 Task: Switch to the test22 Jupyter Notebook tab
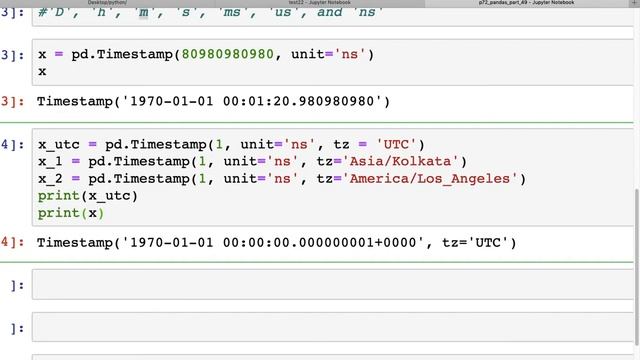click(x=320, y=3)
